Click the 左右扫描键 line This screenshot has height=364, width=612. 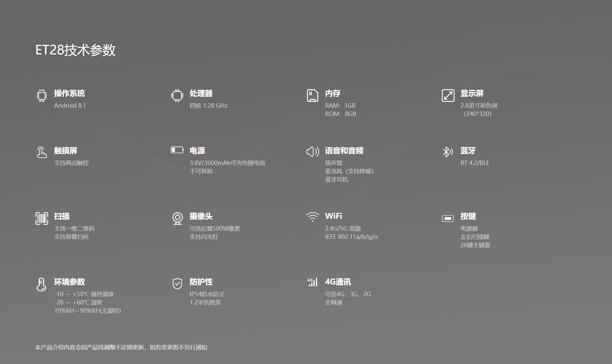(x=475, y=237)
